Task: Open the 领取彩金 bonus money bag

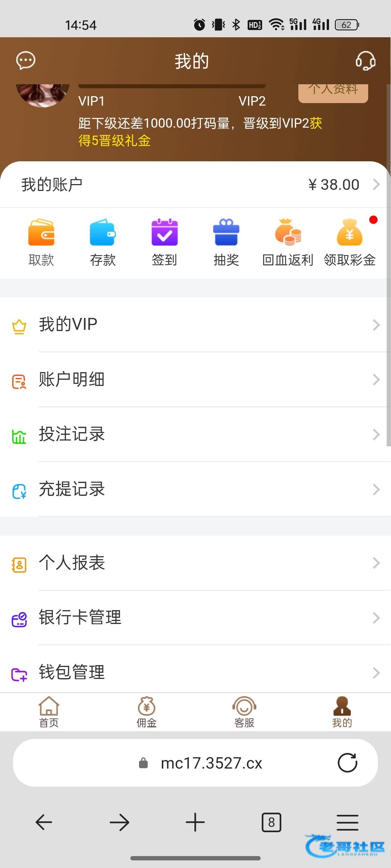Action: pos(349,233)
